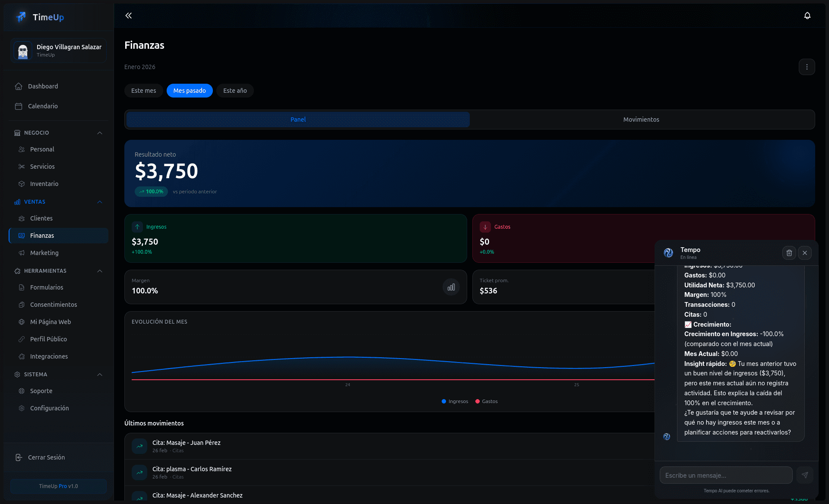Click the bar chart icon in Margen card
The width and height of the screenshot is (829, 504).
tap(451, 287)
